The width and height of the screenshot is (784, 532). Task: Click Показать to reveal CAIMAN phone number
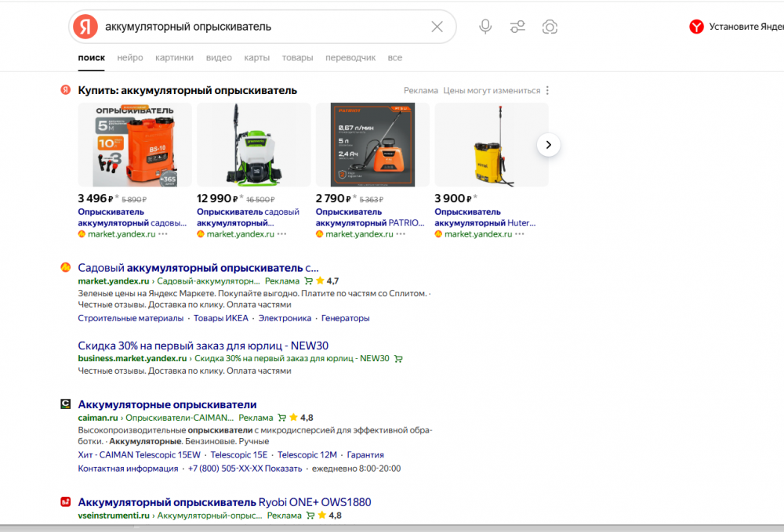click(285, 469)
